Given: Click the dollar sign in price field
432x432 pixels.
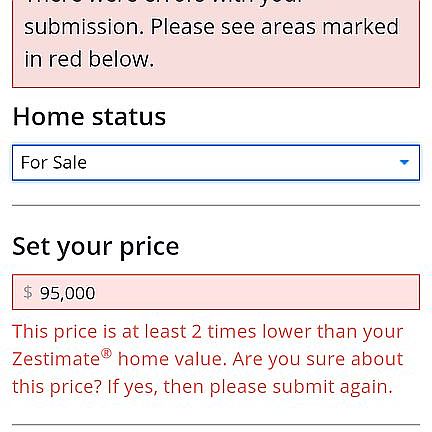Looking at the screenshot, I should click(x=28, y=292).
